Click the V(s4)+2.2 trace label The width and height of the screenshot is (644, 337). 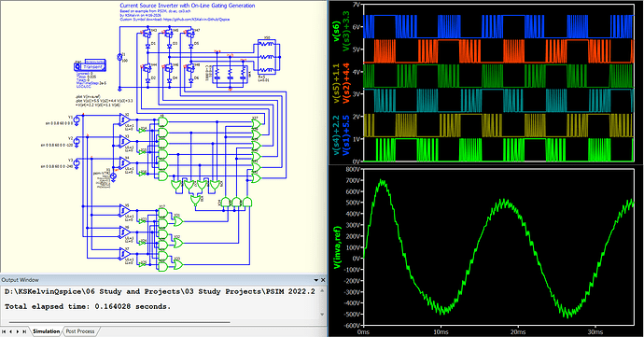(336, 135)
